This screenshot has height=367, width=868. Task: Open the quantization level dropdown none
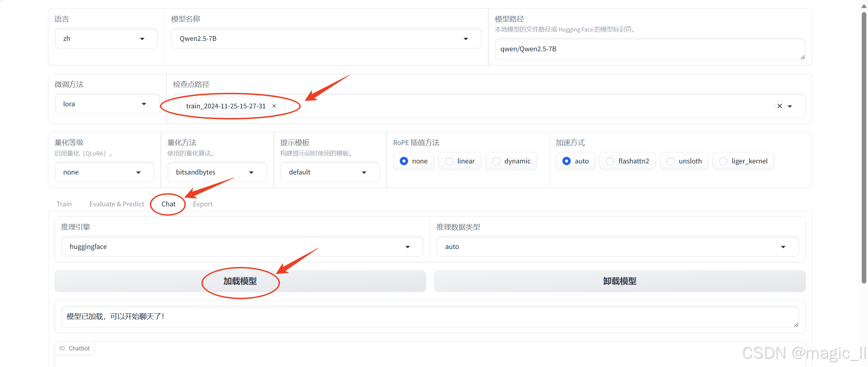[104, 172]
